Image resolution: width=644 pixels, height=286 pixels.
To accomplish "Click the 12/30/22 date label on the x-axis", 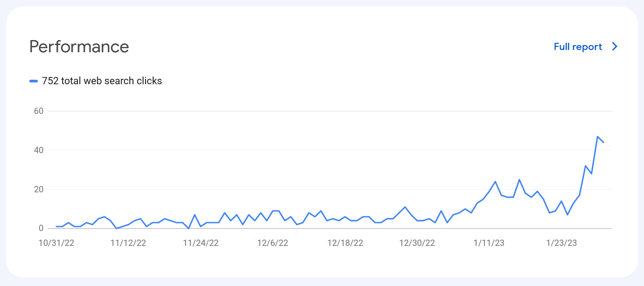I will [417, 243].
